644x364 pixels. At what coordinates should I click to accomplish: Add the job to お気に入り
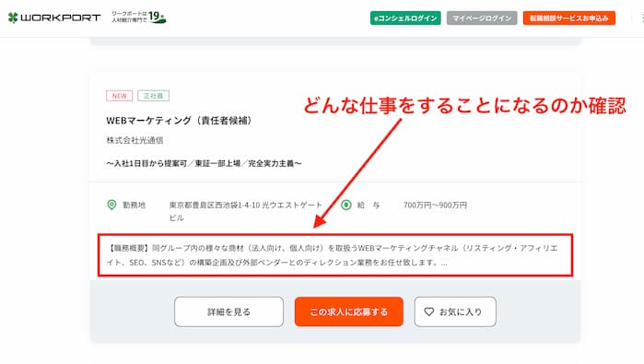[x=455, y=311]
